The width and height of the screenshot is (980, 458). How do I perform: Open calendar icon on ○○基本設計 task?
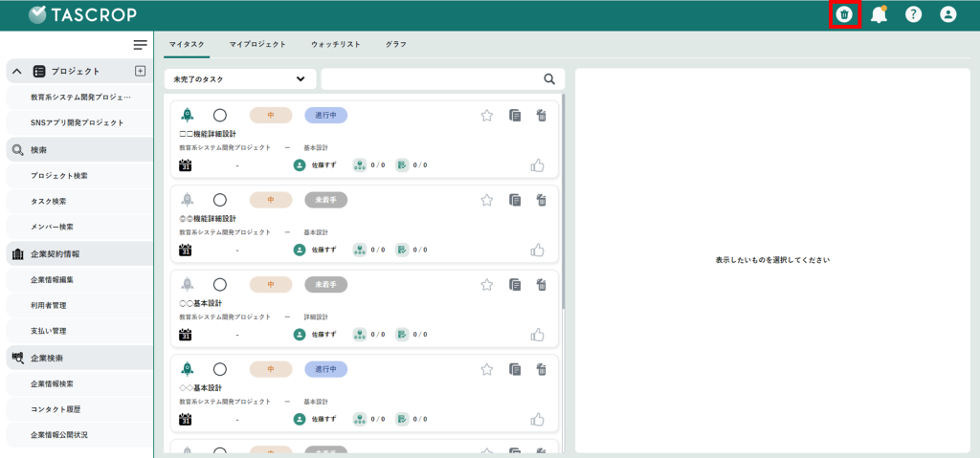click(x=185, y=335)
